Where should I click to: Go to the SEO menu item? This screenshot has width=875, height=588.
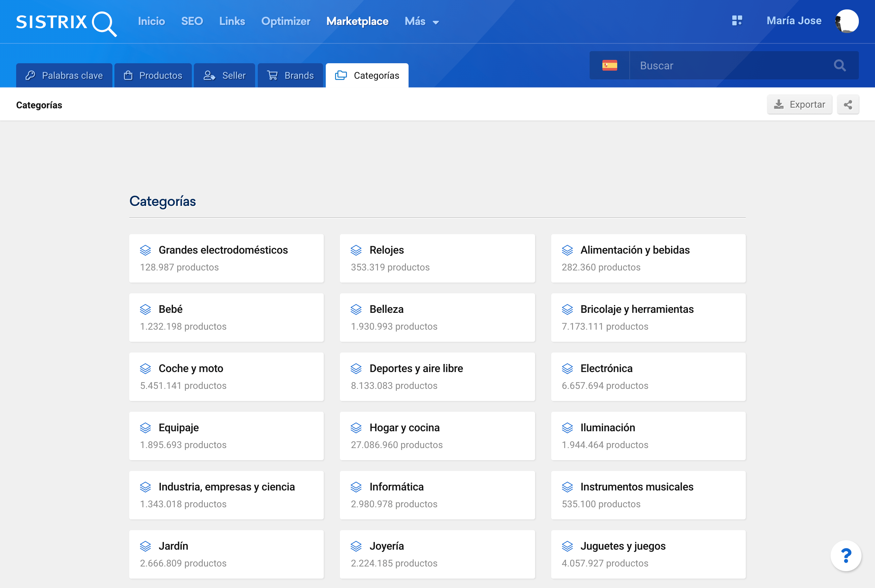[x=191, y=22]
